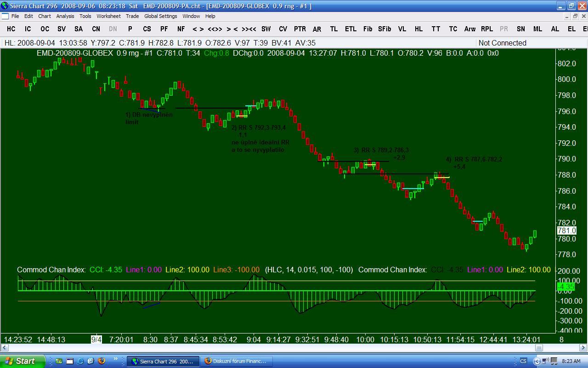Expand hidden quick launch icons chevron
The height and width of the screenshot is (368, 588).
coord(115,359)
